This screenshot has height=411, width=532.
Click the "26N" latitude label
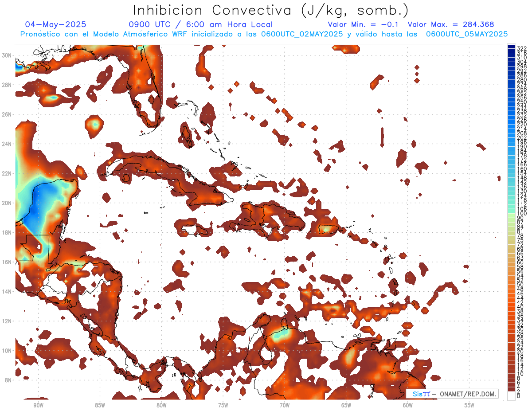pos(7,114)
